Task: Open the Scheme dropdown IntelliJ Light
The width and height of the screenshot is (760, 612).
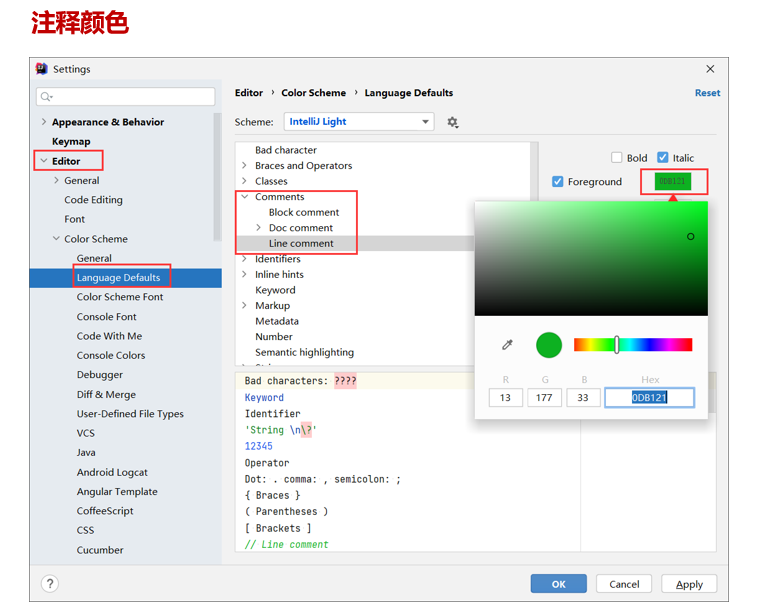Action: pyautogui.click(x=359, y=122)
